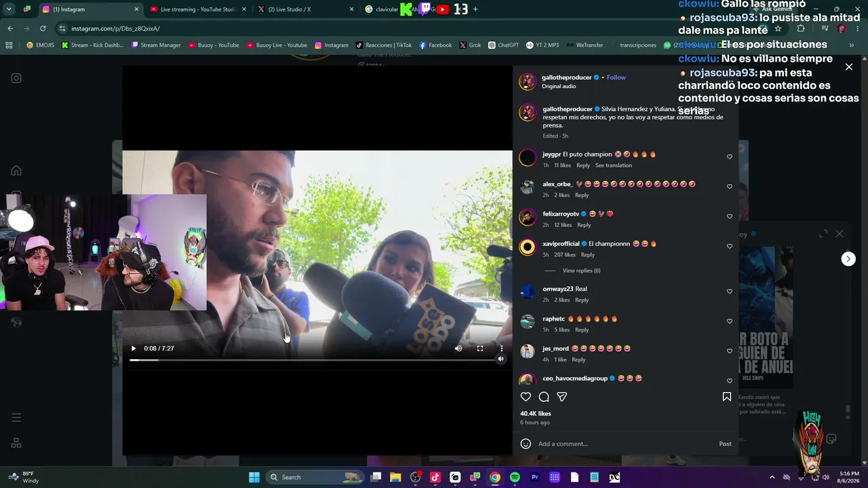Close the Instagram post viewer
The width and height of the screenshot is (868, 488).
tap(848, 67)
